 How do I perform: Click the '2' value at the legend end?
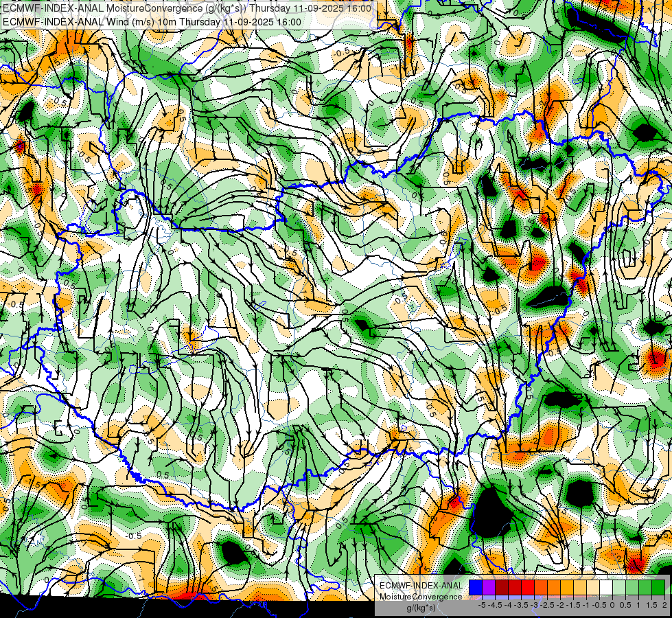click(x=664, y=605)
